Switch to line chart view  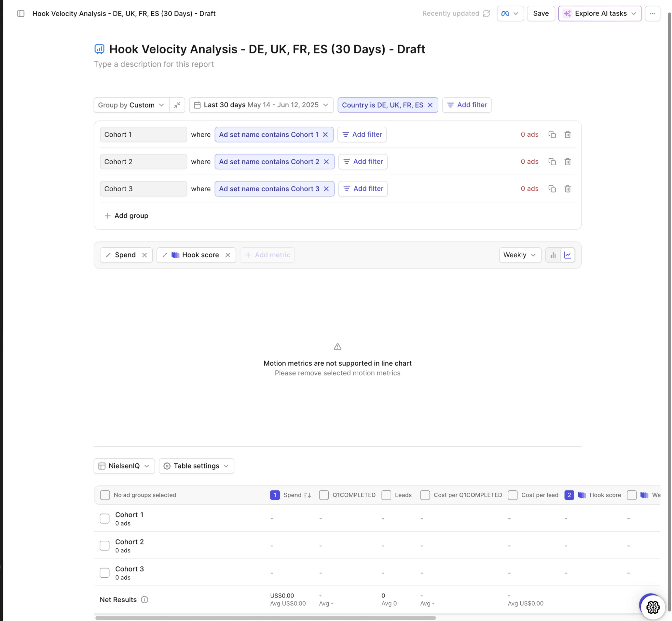[567, 255]
